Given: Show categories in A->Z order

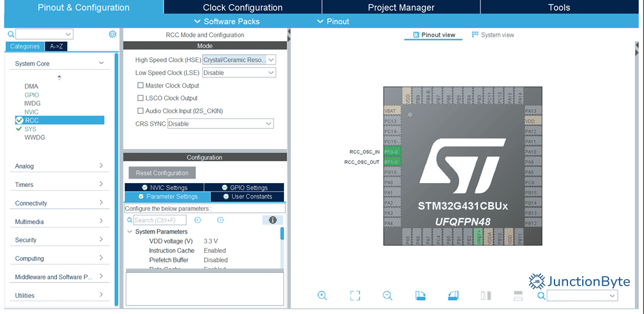Looking at the screenshot, I should [56, 46].
